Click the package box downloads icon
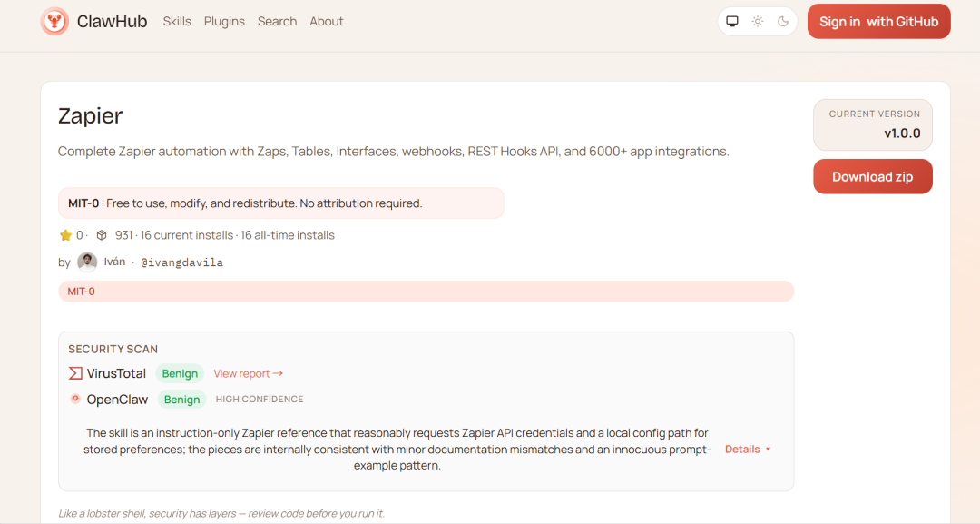 click(102, 235)
